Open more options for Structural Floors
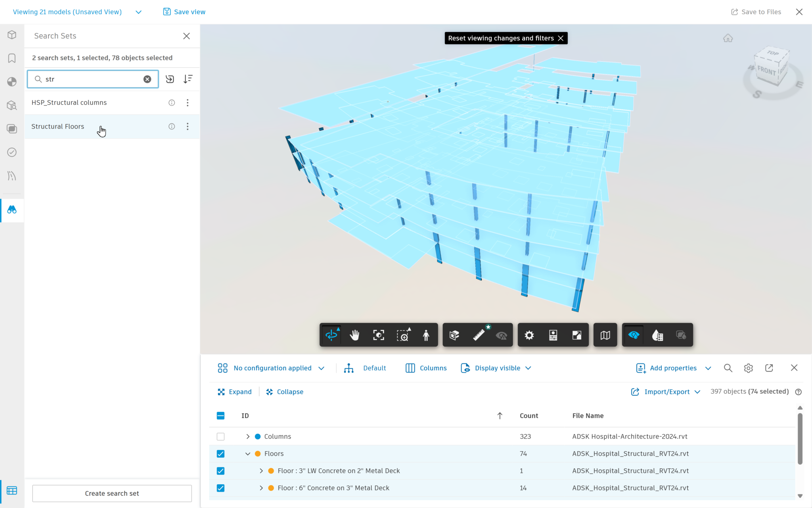This screenshot has height=508, width=812. pyautogui.click(x=188, y=127)
